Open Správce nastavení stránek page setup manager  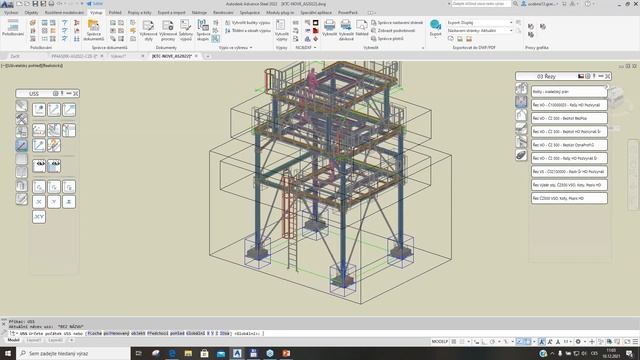tap(397, 23)
